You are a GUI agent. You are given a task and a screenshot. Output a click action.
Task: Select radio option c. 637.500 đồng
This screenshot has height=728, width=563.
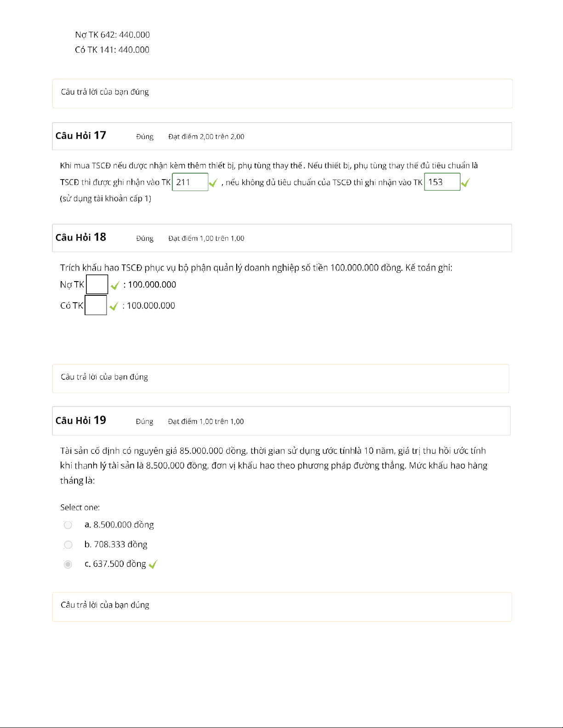click(68, 564)
